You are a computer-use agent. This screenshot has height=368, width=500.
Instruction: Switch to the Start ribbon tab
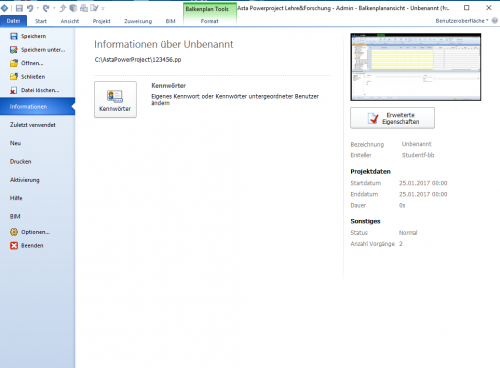(41, 21)
